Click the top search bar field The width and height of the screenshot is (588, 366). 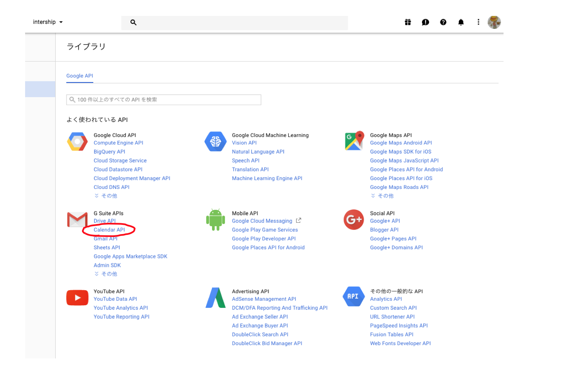point(235,23)
